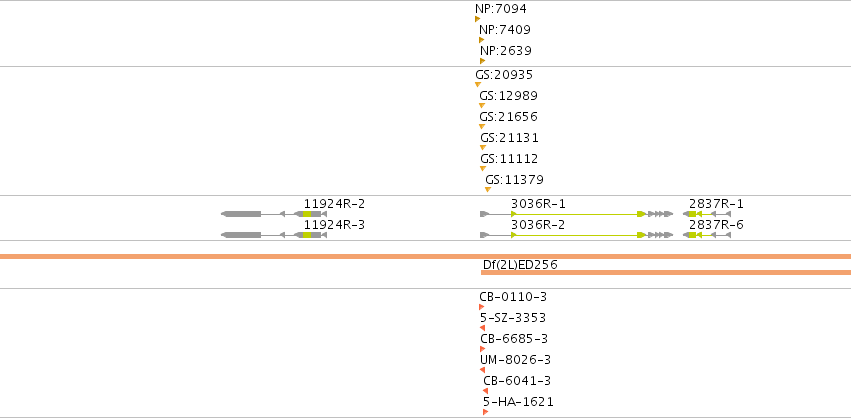Viewport: 851px width, 418px height.
Task: Click the GS:11379 text label
Action: [x=515, y=180]
